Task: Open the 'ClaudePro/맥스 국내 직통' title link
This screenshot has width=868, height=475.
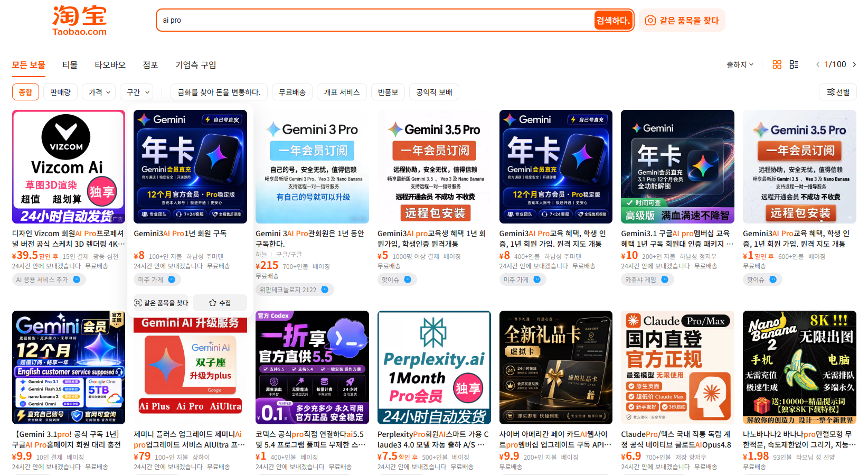Action: click(x=677, y=439)
